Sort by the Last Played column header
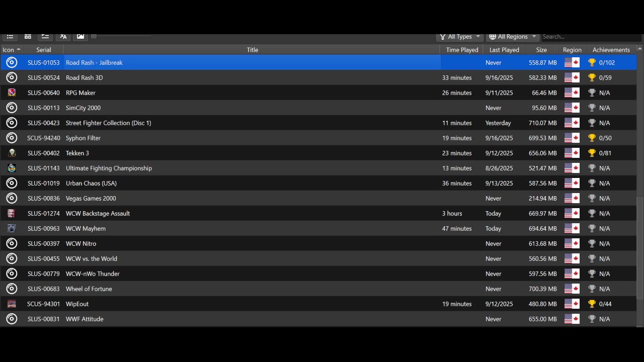 pyautogui.click(x=504, y=50)
